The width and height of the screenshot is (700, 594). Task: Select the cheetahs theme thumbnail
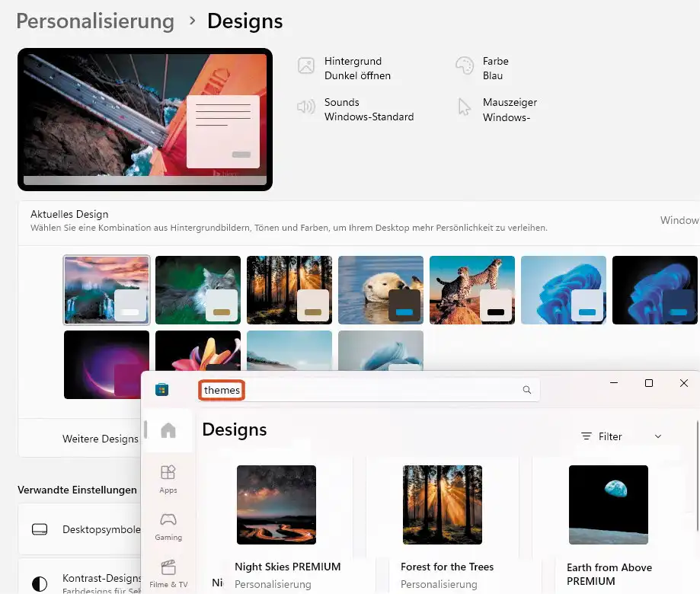click(x=472, y=289)
